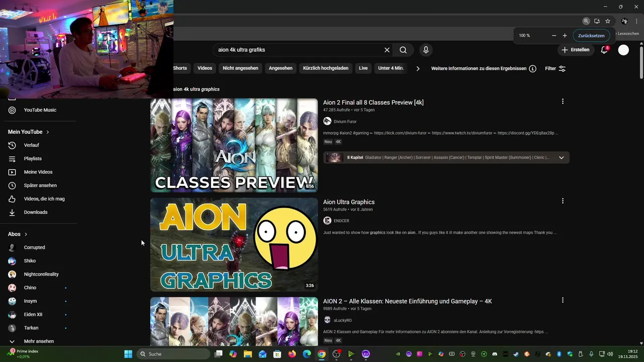The width and height of the screenshot is (644, 362).
Task: Click the Erstellen create button
Action: click(575, 50)
